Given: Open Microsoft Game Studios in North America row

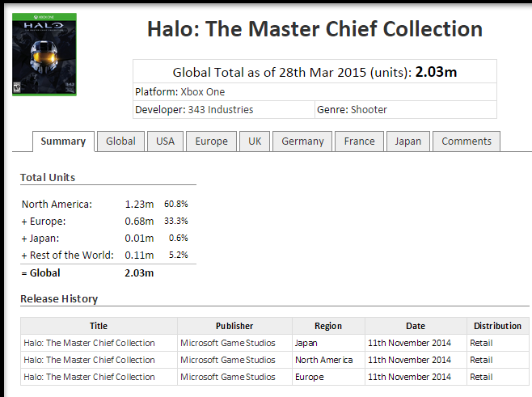Looking at the screenshot, I should tap(228, 360).
